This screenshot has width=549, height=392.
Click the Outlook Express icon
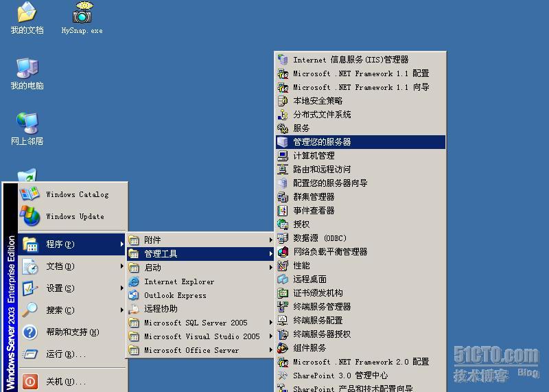coord(133,295)
